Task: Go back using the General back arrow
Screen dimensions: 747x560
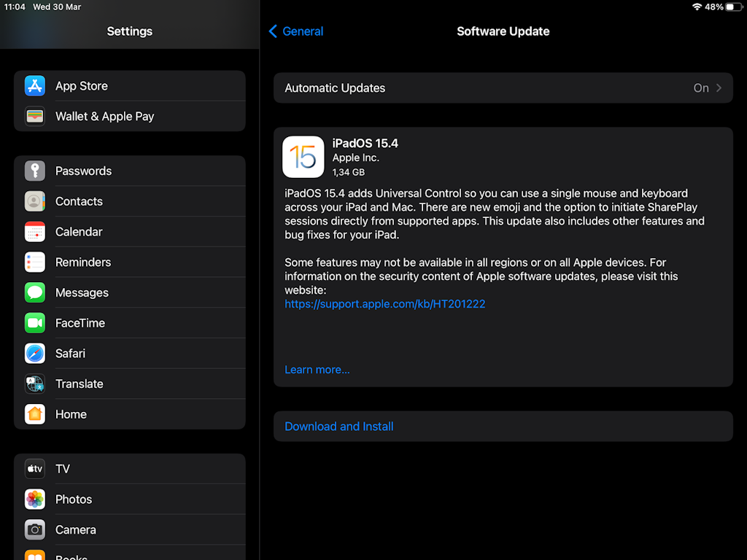Action: pyautogui.click(x=295, y=31)
